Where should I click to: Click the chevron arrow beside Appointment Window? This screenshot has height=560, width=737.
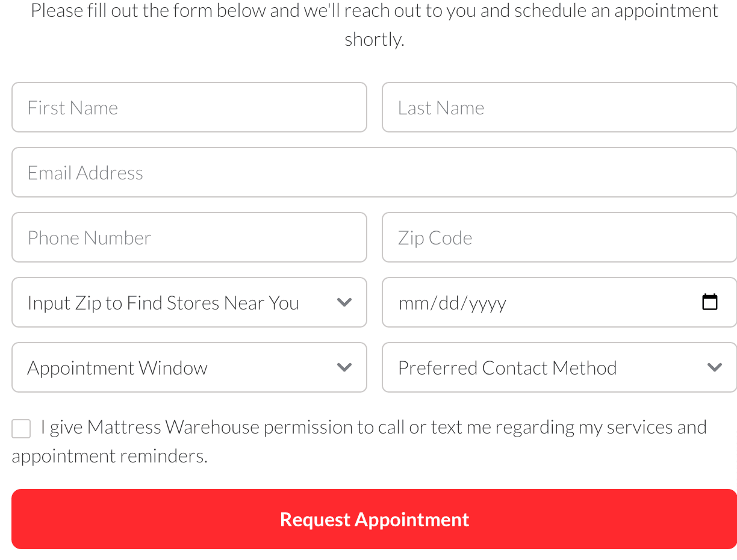(x=344, y=367)
